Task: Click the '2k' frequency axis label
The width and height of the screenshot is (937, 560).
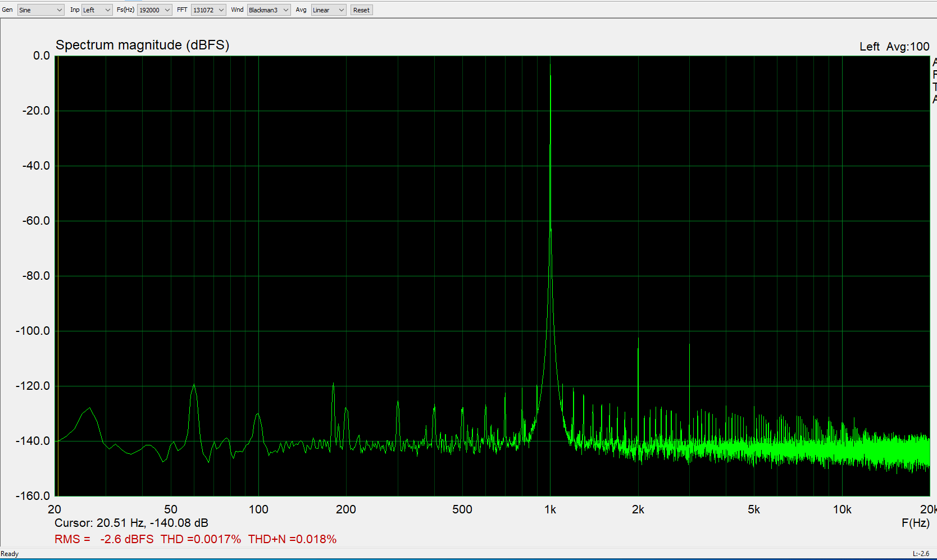Action: click(638, 509)
